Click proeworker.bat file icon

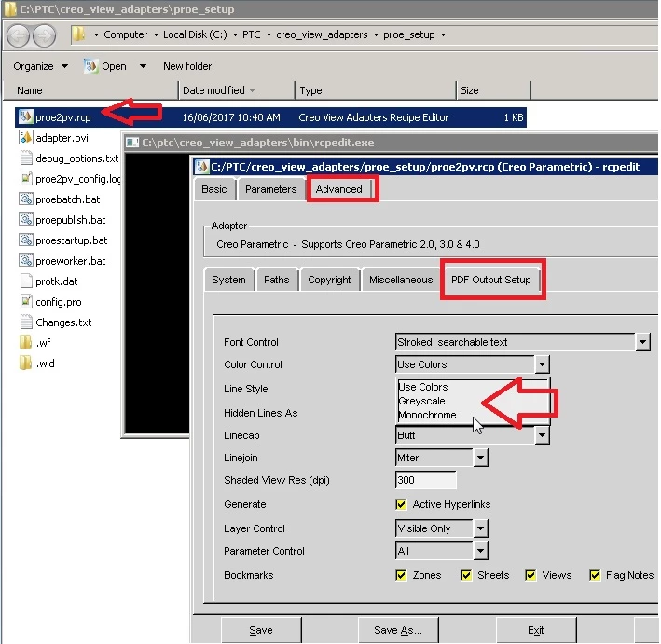coord(26,260)
